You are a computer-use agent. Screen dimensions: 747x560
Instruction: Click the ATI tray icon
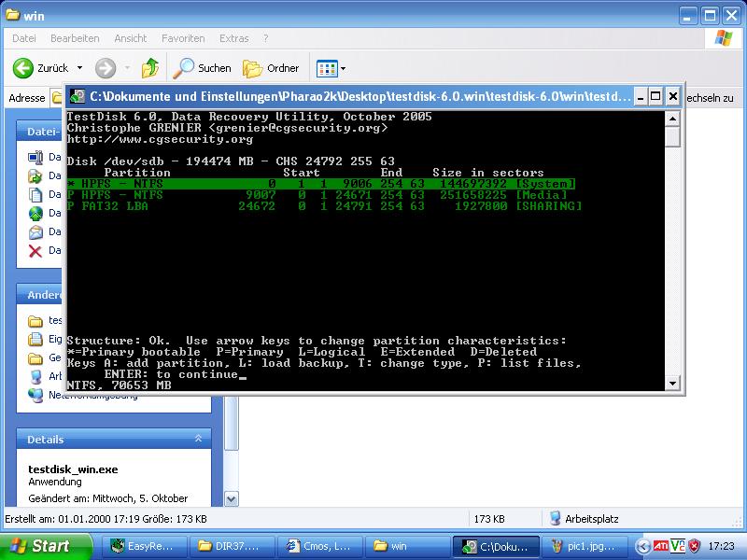pos(660,546)
